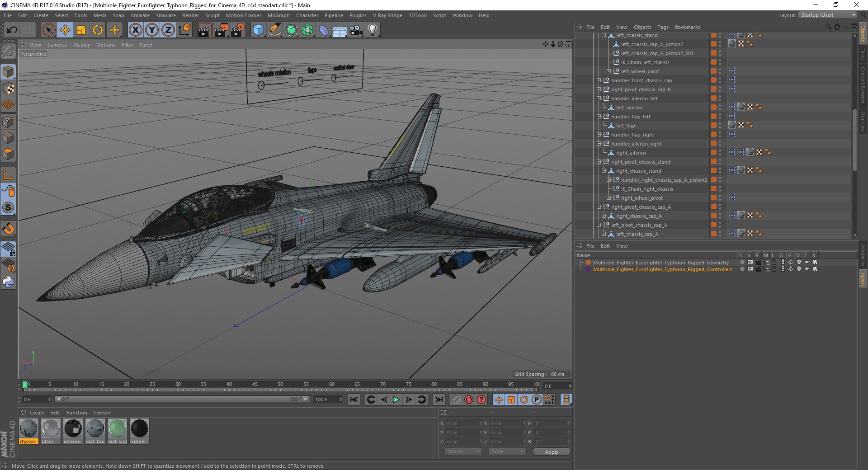Expand right_chassis_cap_A node
Screen dimensions: 868x470
(604, 216)
